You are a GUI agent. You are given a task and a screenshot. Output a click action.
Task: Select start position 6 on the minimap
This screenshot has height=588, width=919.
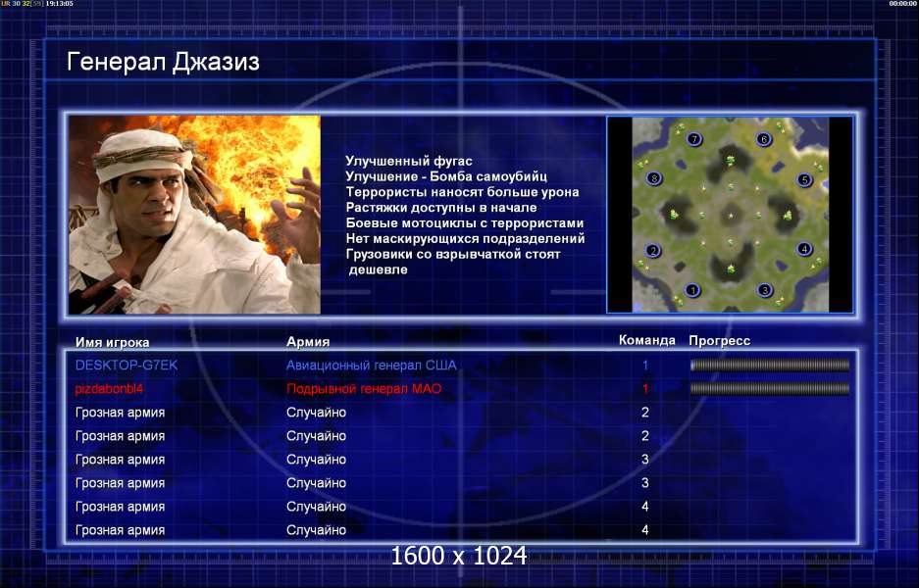[x=763, y=139]
